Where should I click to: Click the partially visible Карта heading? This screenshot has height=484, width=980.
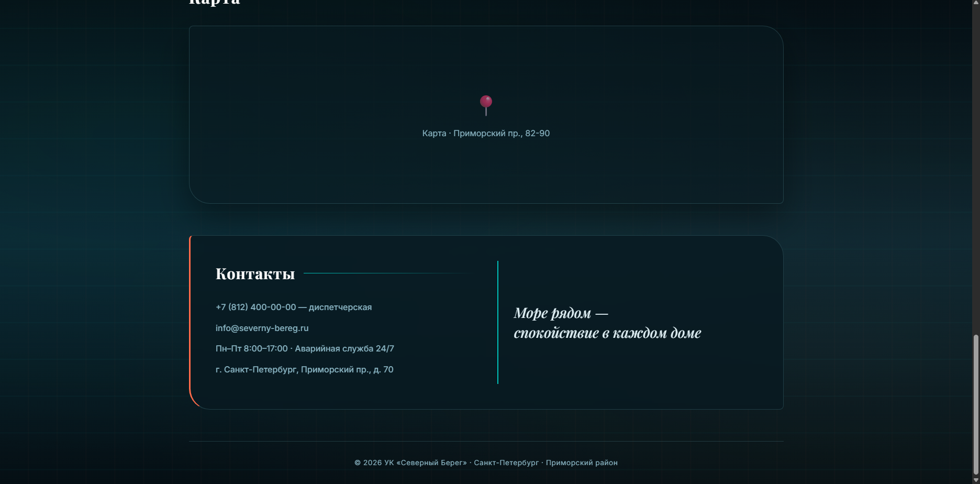(x=215, y=3)
